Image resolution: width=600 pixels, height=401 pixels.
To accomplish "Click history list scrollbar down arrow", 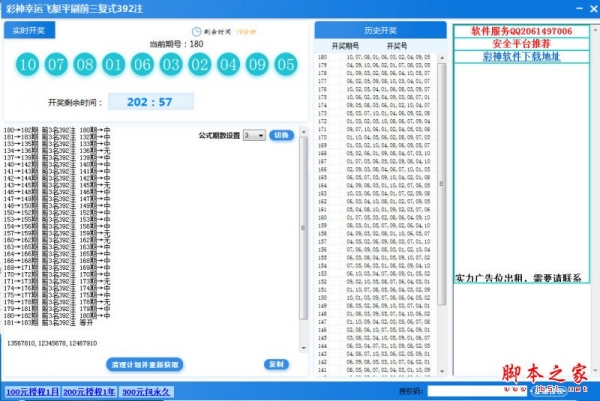I will coord(442,371).
